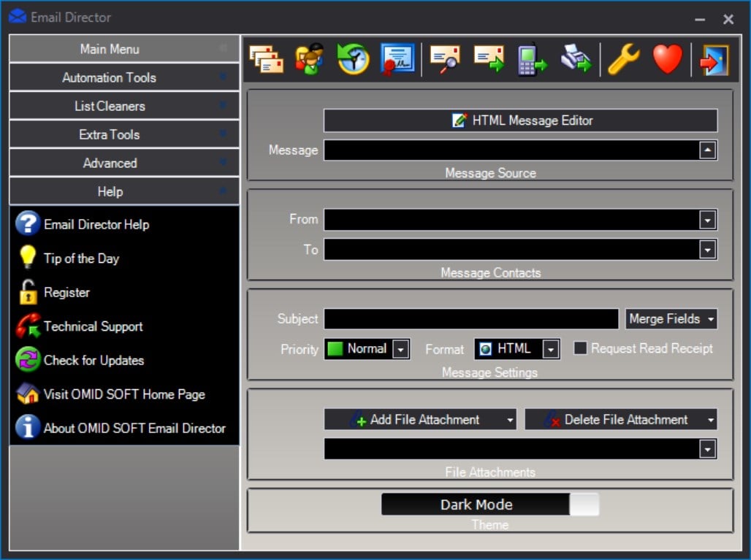Open Visit OMID SOFT Home Page link

coord(124,394)
